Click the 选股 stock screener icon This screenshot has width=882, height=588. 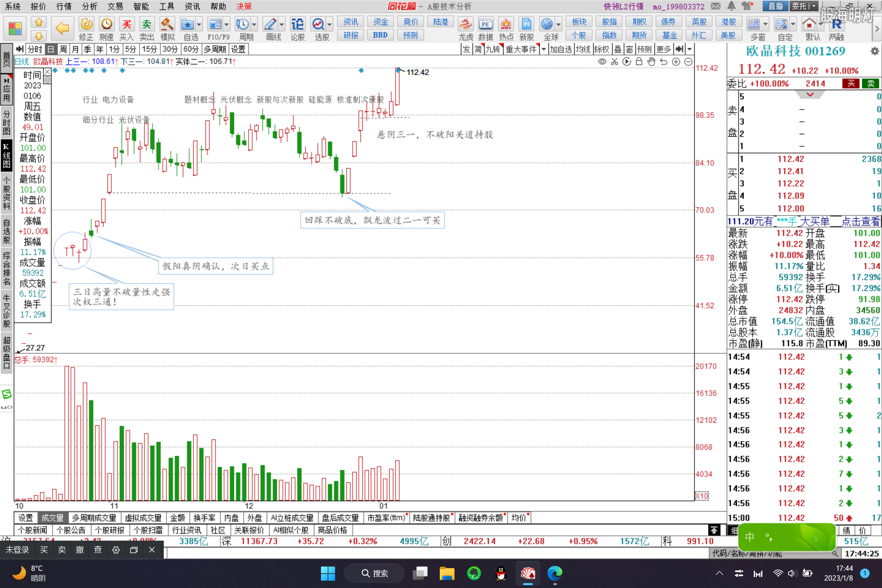click(318, 24)
